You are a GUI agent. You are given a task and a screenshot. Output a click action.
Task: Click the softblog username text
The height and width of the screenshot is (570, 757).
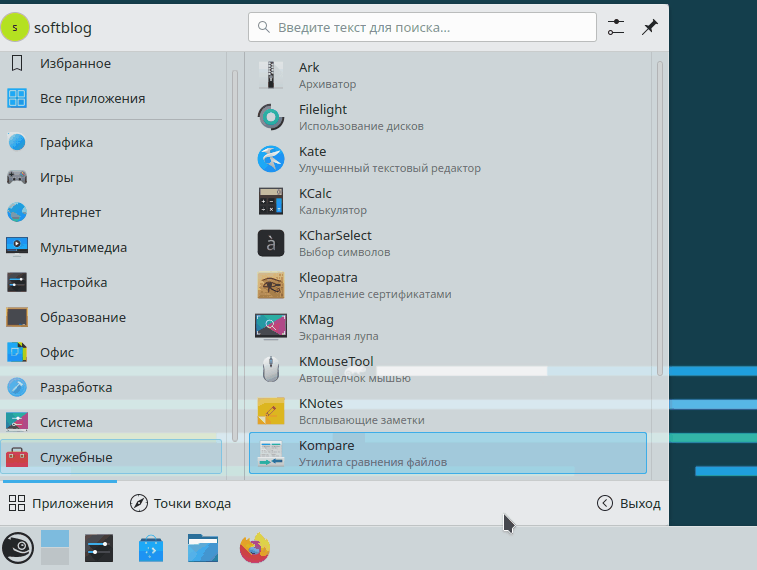pyautogui.click(x=63, y=28)
